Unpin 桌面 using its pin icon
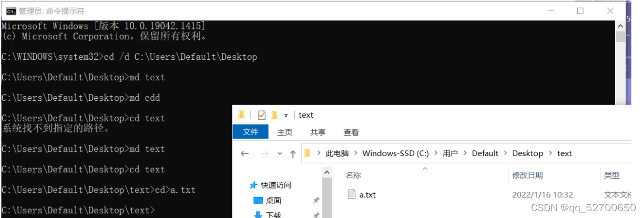Viewport: 644px width, 218px height. (x=316, y=200)
